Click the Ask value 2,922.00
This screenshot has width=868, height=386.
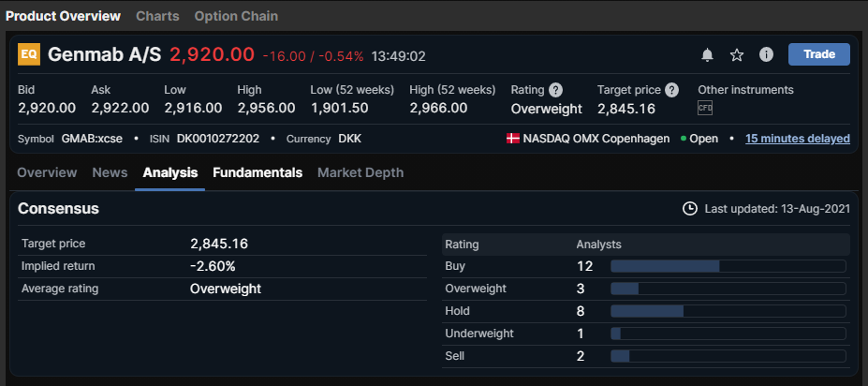pyautogui.click(x=120, y=108)
